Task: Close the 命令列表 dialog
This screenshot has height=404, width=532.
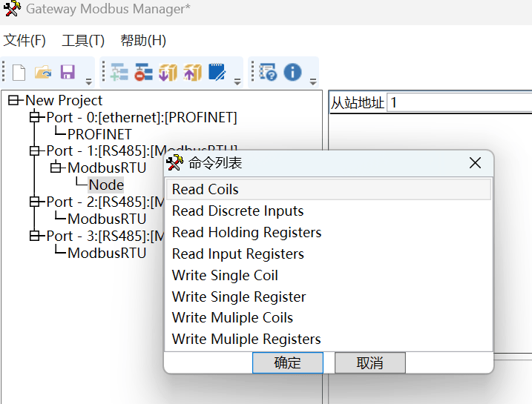Action: [475, 163]
